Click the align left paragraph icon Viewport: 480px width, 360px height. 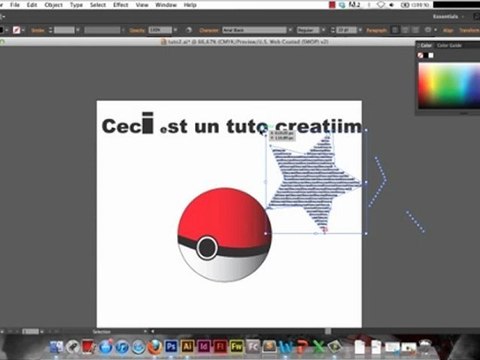tap(395, 30)
